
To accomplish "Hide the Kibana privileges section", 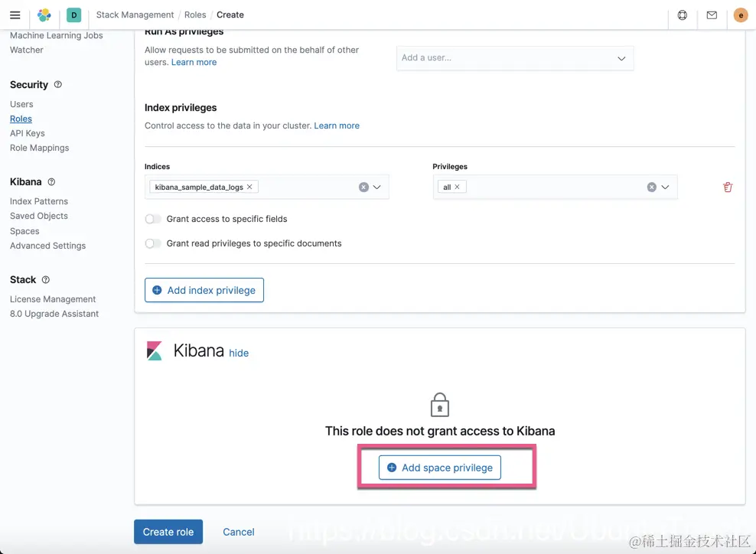I will click(x=239, y=353).
